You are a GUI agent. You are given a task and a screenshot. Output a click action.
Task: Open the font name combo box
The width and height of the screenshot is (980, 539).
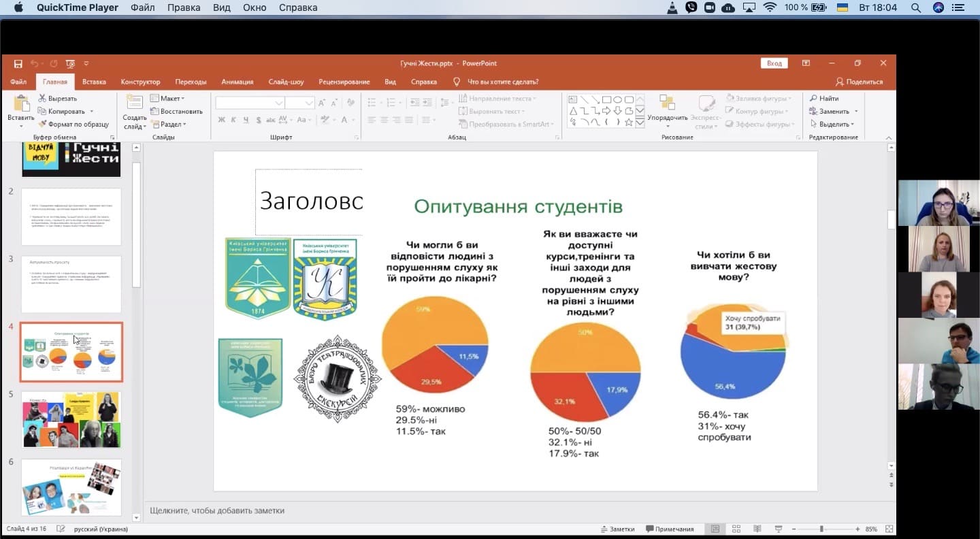(x=250, y=103)
